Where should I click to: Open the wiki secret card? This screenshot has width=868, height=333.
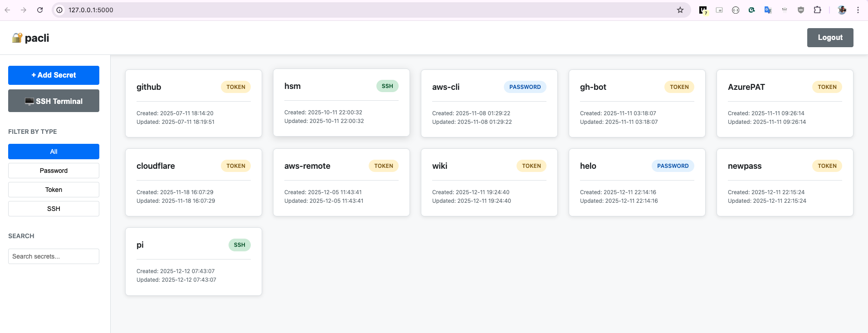click(x=489, y=182)
